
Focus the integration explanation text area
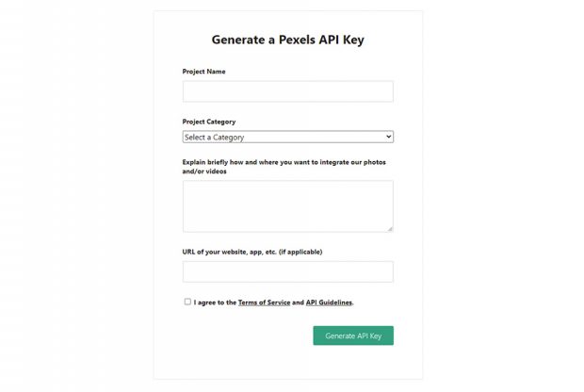[x=287, y=205]
